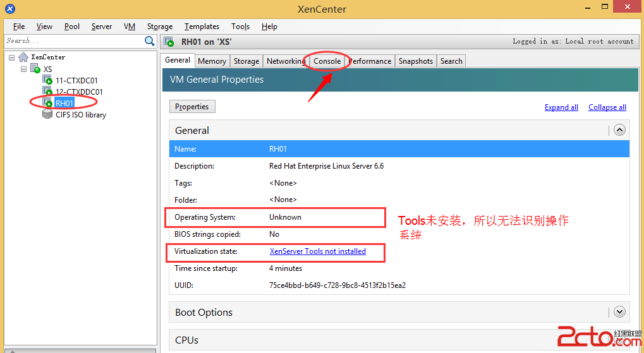
Task: Click XenServer Tools not installed link
Action: (317, 251)
